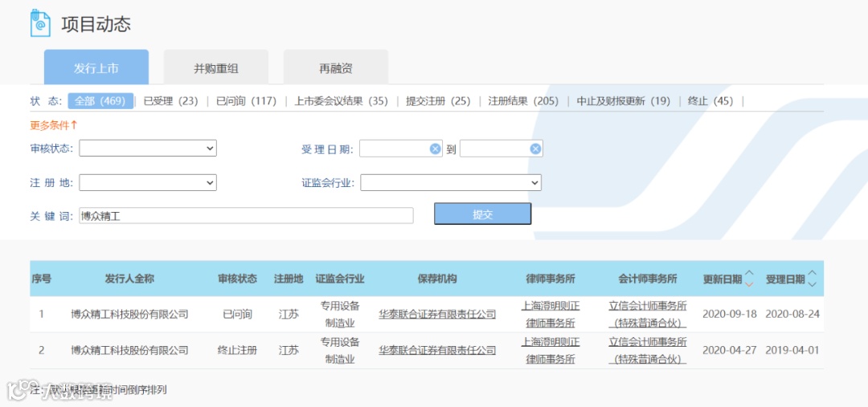This screenshot has width=868, height=407.
Task: Open row 2 立信会计师事务所 link
Action: (648, 350)
